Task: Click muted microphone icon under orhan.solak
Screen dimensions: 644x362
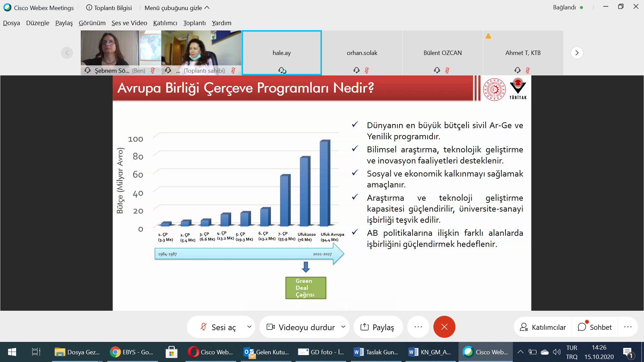Action: (367, 70)
